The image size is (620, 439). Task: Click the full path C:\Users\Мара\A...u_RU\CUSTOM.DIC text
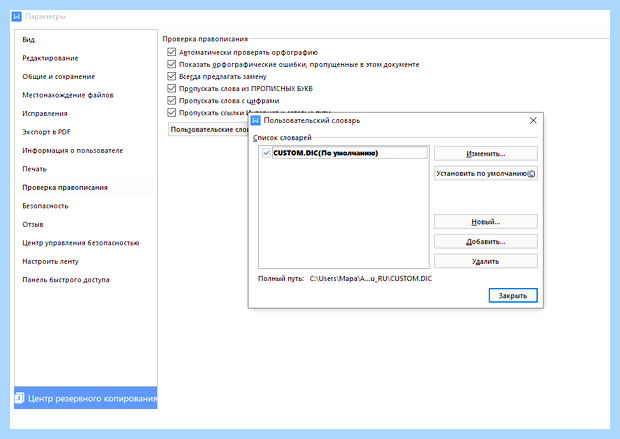tap(370, 278)
